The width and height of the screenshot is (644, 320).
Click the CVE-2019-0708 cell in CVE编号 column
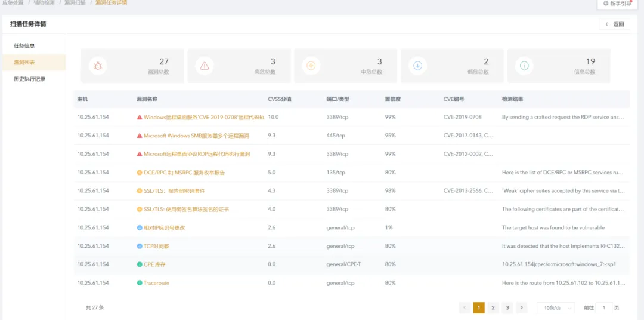pyautogui.click(x=463, y=117)
